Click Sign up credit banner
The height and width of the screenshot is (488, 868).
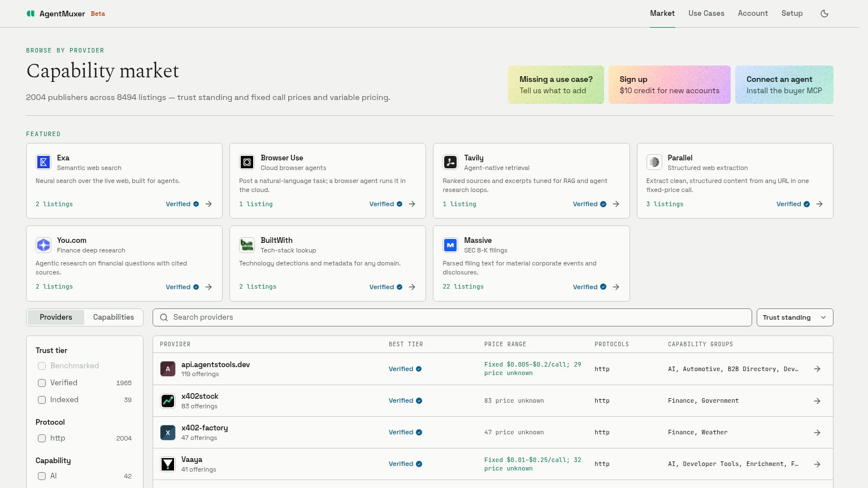click(x=670, y=85)
